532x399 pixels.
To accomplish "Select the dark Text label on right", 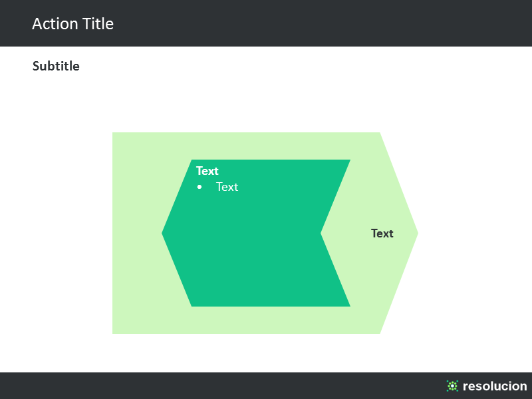I will pos(382,233).
